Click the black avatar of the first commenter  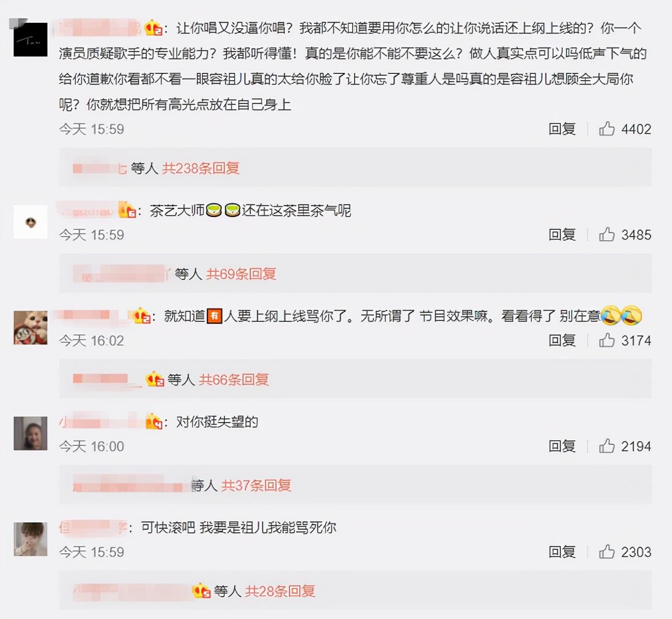(x=30, y=40)
